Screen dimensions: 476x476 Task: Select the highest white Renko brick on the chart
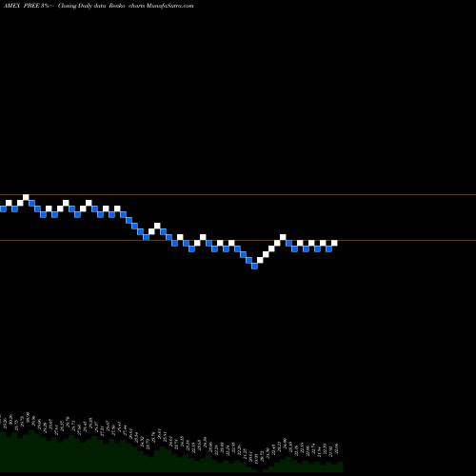(x=26, y=197)
